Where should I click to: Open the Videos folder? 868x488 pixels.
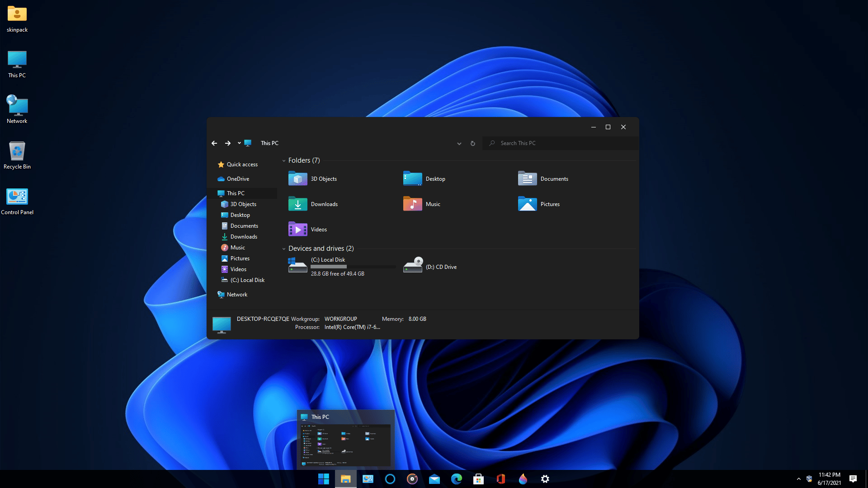pyautogui.click(x=319, y=229)
